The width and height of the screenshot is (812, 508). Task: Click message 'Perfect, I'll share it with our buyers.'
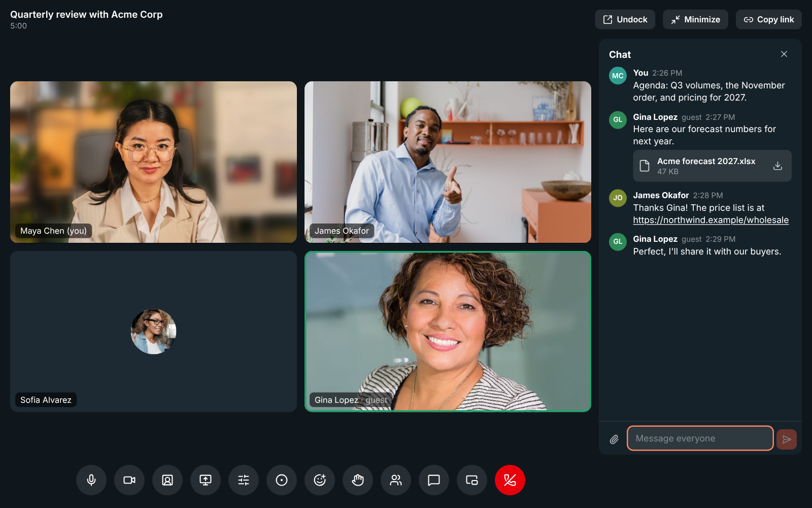707,251
